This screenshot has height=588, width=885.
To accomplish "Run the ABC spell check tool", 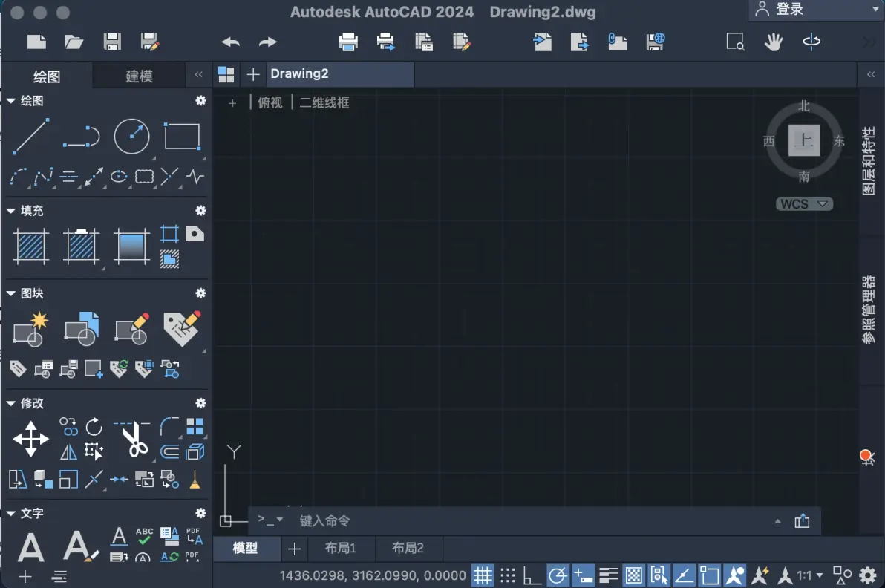I will click(144, 535).
